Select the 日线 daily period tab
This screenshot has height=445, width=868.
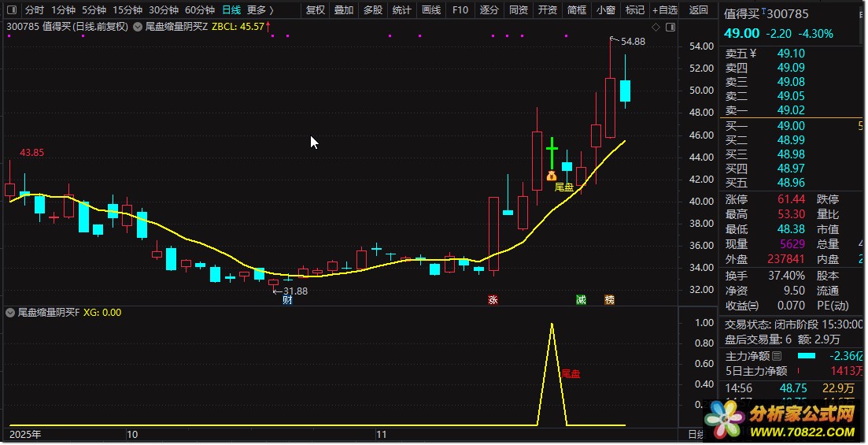pos(231,10)
